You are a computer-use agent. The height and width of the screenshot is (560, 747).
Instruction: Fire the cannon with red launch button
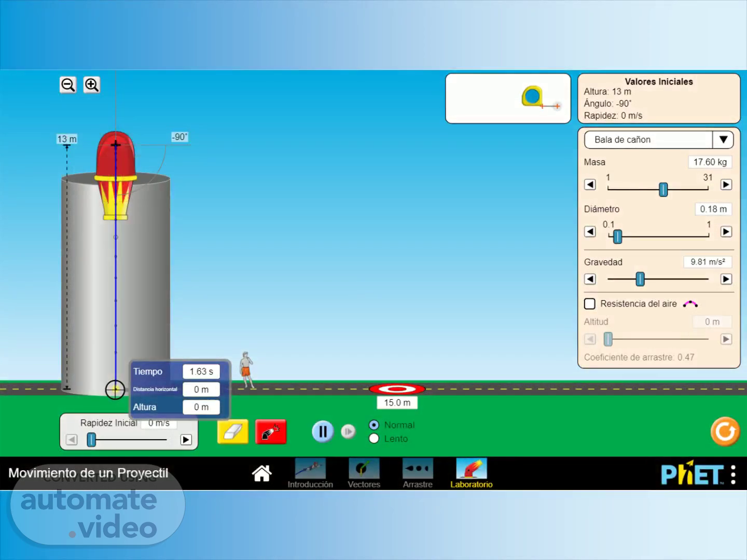pos(271,431)
